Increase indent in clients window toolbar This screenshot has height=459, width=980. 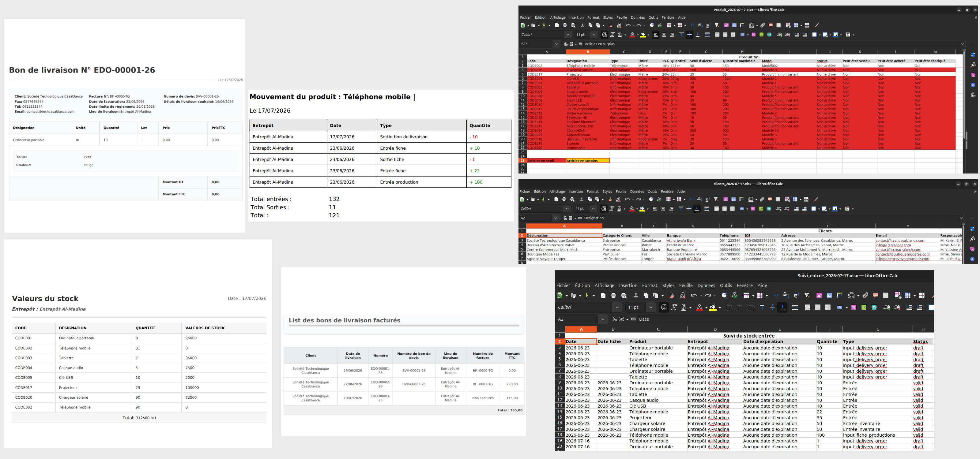point(796,209)
